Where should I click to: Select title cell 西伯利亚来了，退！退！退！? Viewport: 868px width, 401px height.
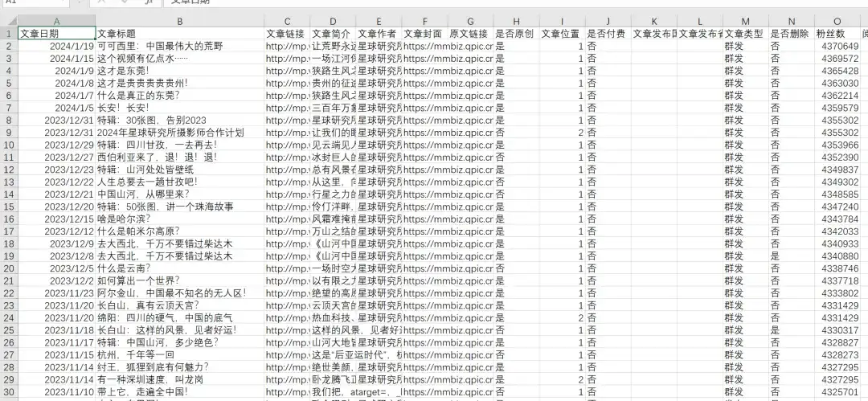pyautogui.click(x=180, y=158)
